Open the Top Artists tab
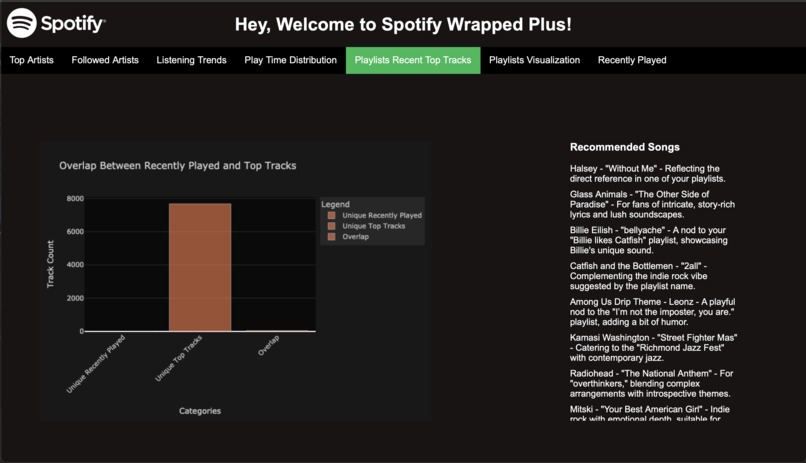The image size is (806, 463). tap(31, 60)
